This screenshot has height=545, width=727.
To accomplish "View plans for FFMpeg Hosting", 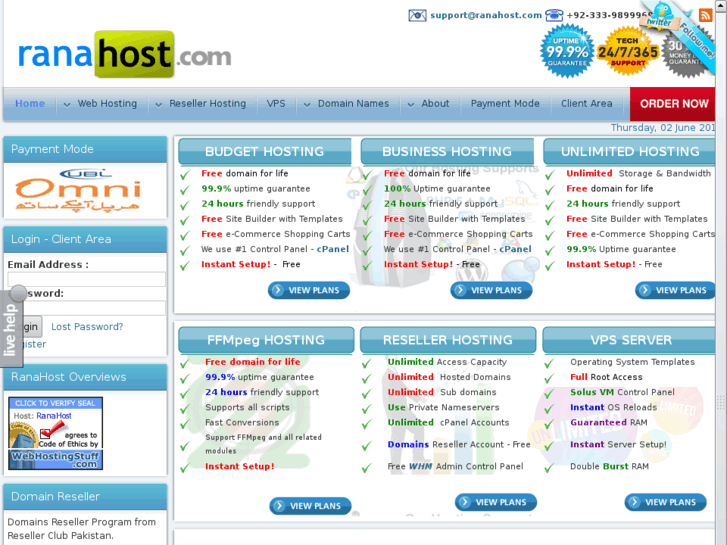I will [x=310, y=506].
